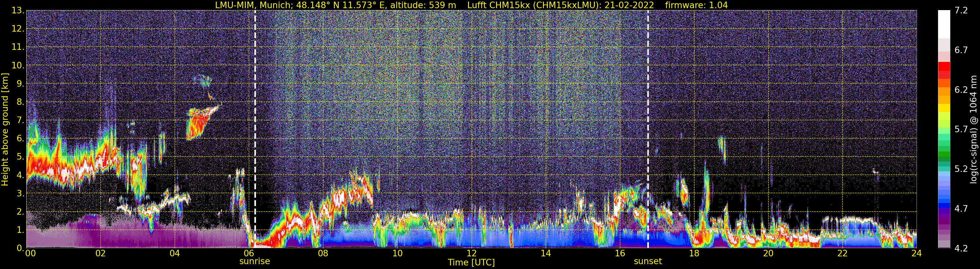Click the height-axis tick label '7.'
This screenshot has width=980, height=269.
point(20,120)
